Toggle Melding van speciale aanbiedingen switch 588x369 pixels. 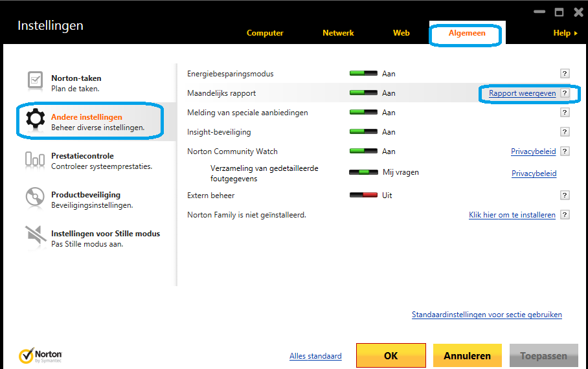point(363,113)
